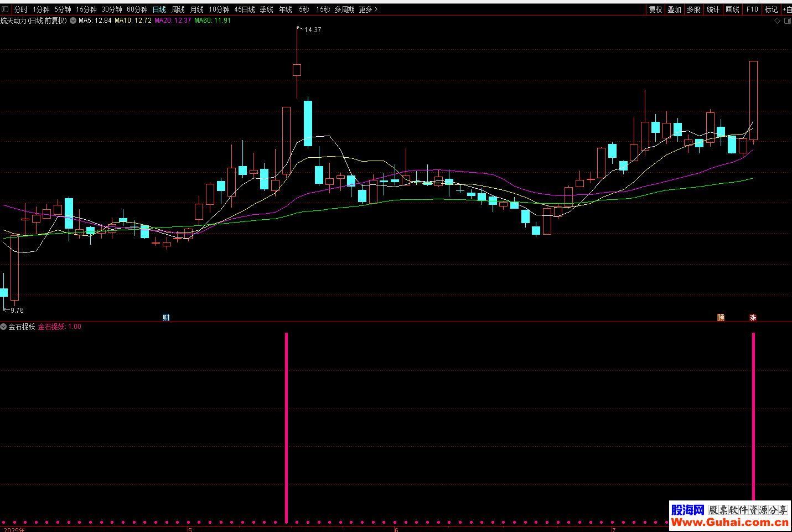This screenshot has height=532, width=792.
Task: Click the 9.76 low price label
Action: tap(17, 311)
